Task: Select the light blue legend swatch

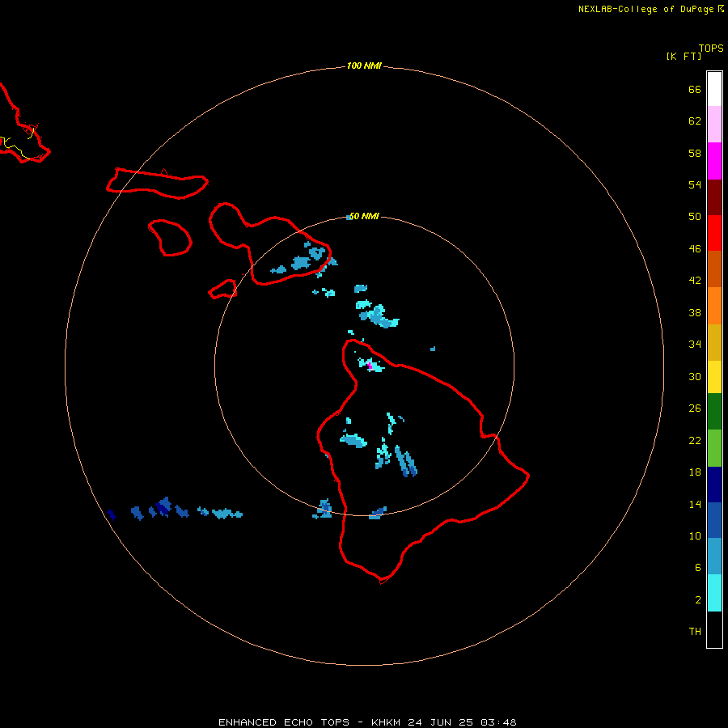Action: click(x=714, y=557)
